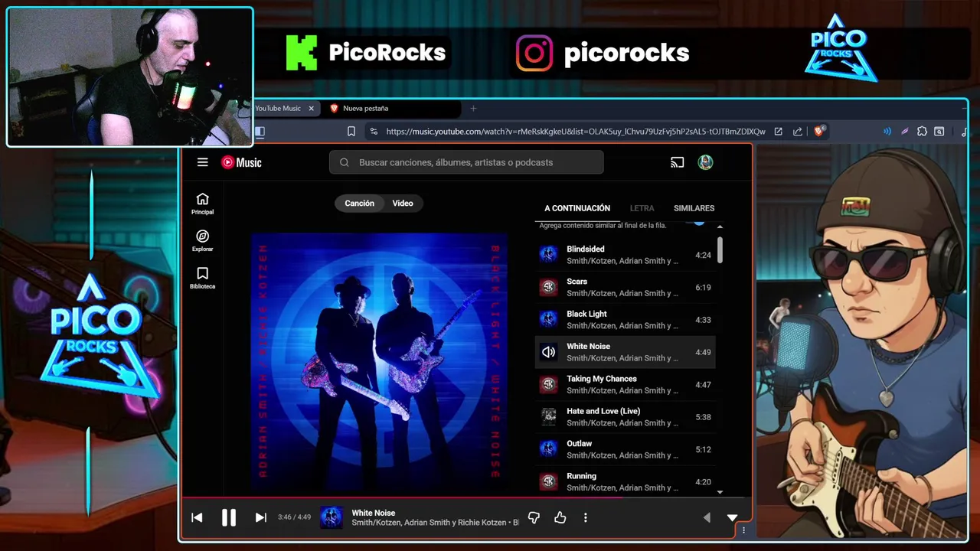Like the current song with thumbs up
Image resolution: width=980 pixels, height=551 pixels.
click(560, 517)
